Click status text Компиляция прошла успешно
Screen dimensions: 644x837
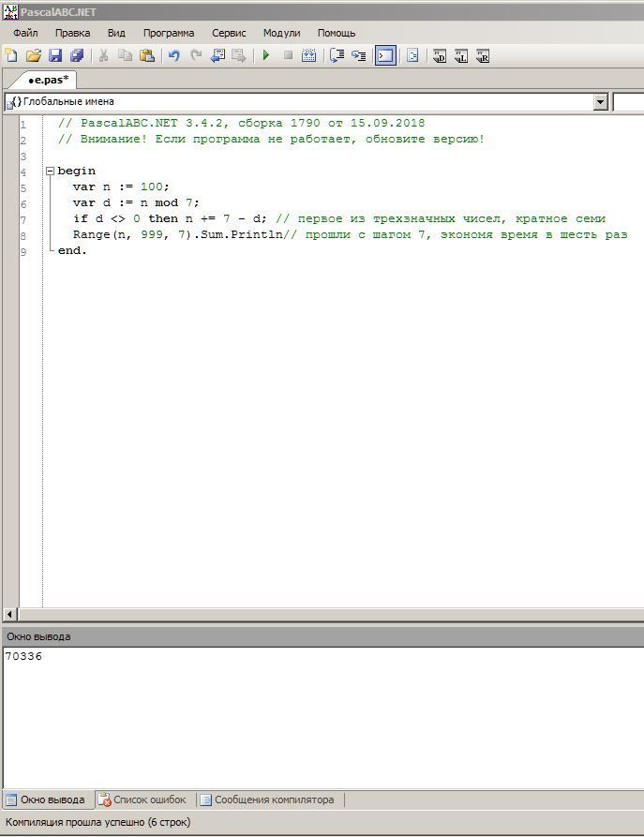(97, 822)
